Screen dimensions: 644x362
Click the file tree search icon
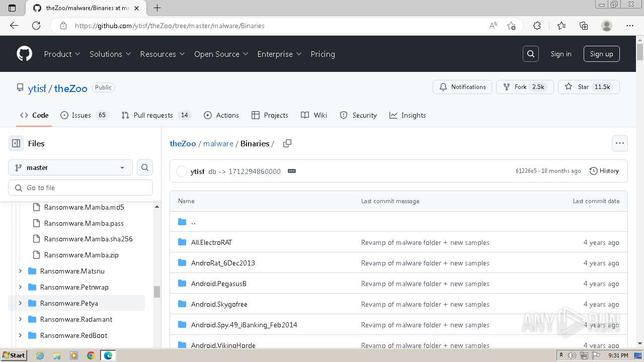[145, 167]
